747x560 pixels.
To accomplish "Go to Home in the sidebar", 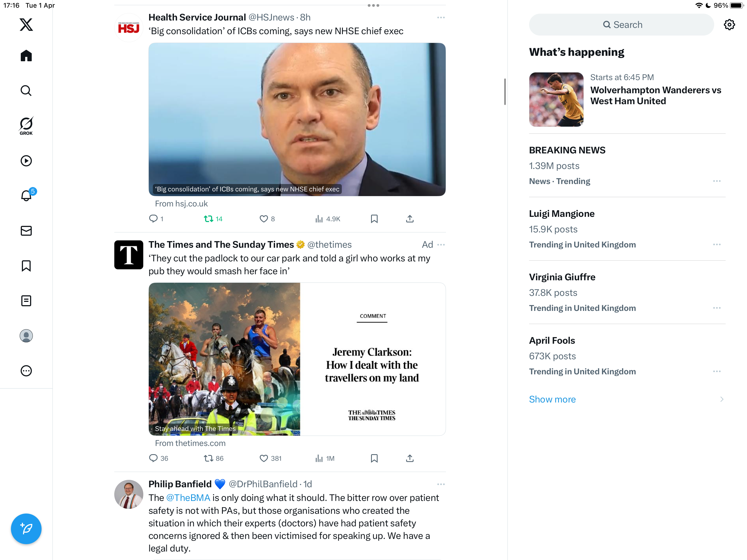I will (x=26, y=56).
